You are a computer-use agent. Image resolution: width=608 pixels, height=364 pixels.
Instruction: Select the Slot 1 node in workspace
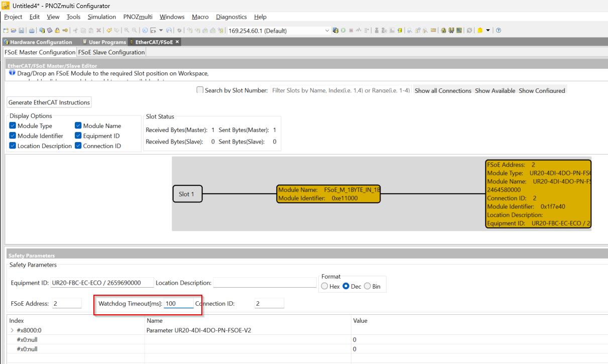188,194
